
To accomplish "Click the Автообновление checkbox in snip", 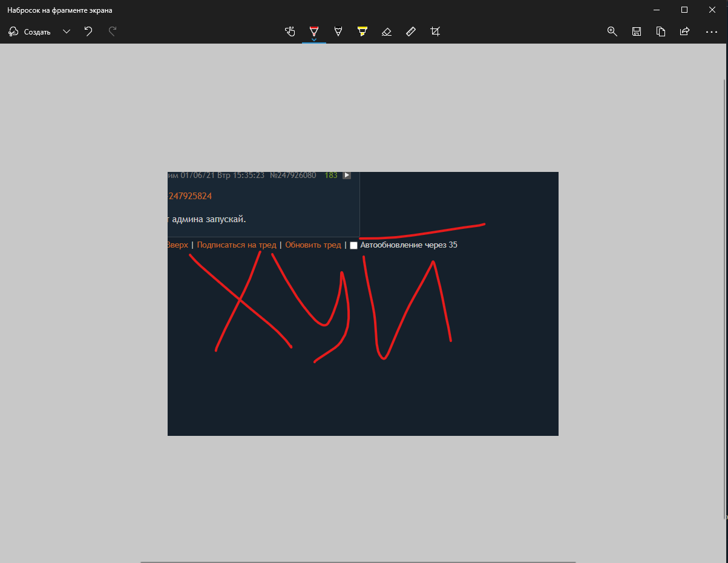I will click(354, 245).
